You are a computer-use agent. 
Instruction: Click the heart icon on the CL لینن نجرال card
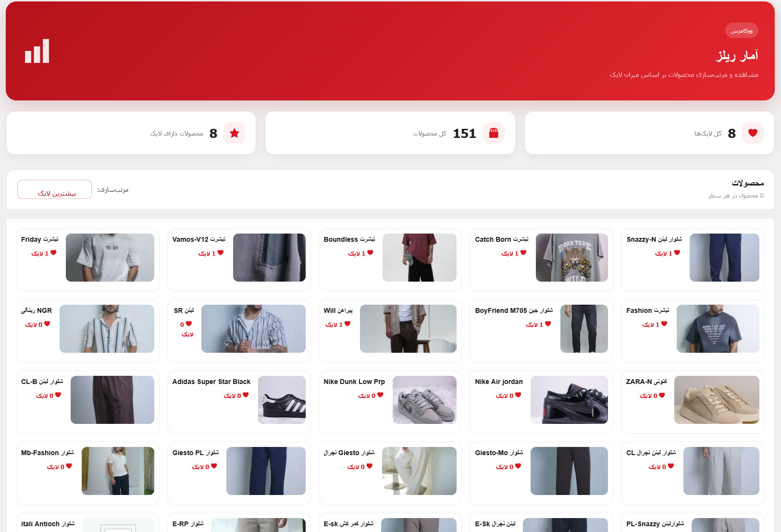(x=671, y=466)
